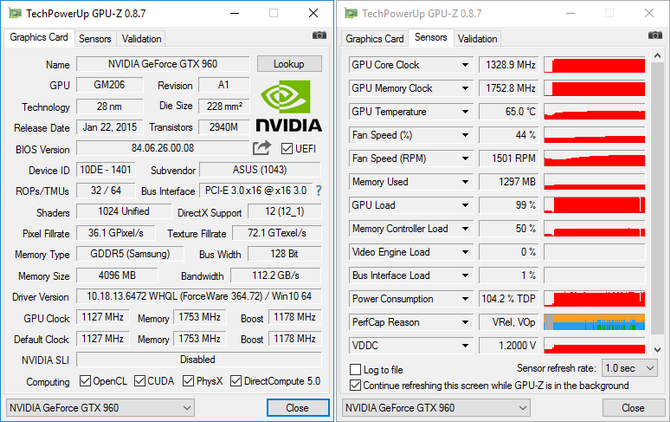Click the GPU-Z app icon in right title bar
Screen dimensions: 670x422
coord(351,13)
